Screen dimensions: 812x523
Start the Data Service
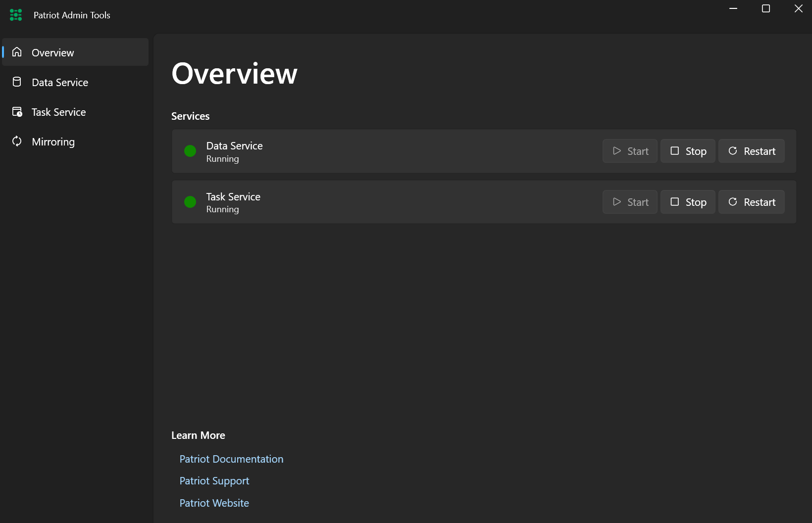[630, 151]
